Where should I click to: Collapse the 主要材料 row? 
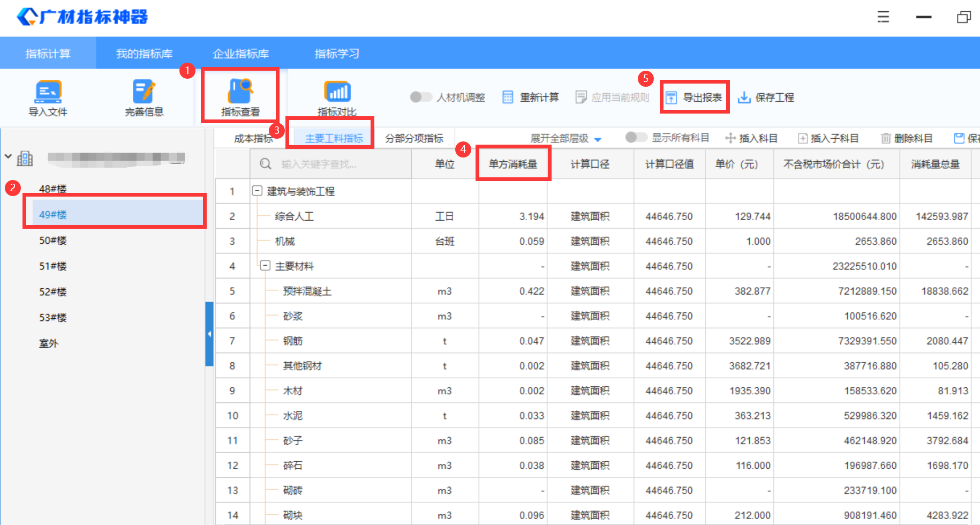265,265
